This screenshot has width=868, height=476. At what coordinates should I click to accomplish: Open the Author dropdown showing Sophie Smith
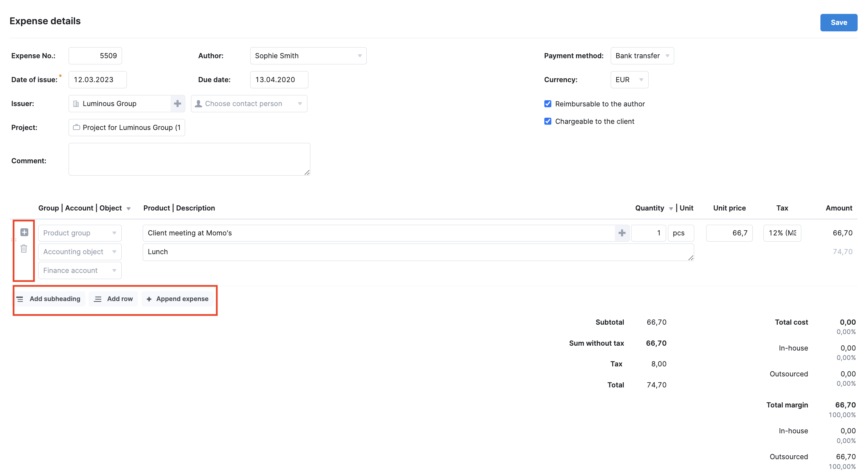click(360, 56)
